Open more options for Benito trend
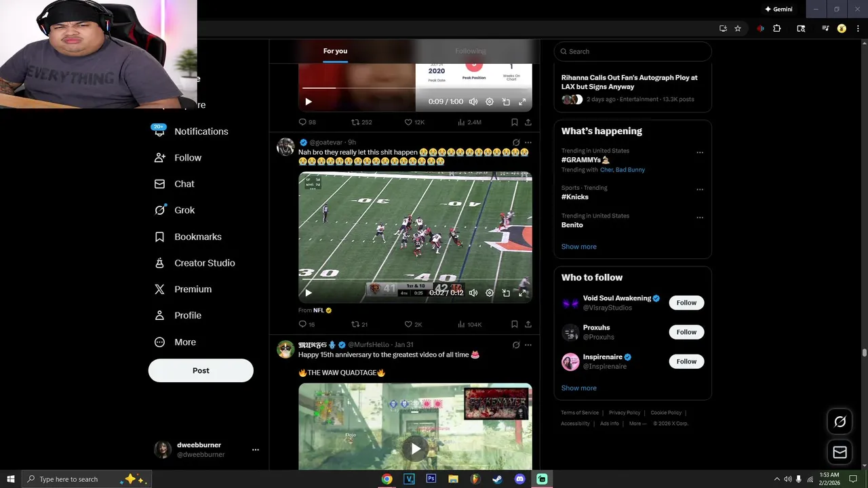Image resolution: width=868 pixels, height=488 pixels. (700, 218)
